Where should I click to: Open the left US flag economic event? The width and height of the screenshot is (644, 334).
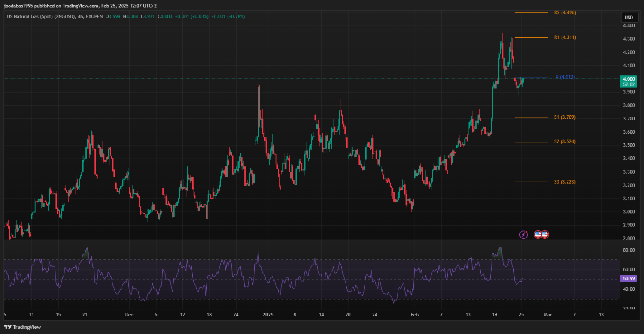click(x=538, y=235)
